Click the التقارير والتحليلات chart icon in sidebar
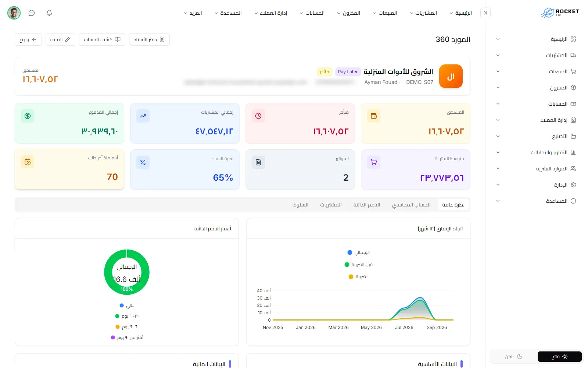588x368 pixels. coord(573,152)
